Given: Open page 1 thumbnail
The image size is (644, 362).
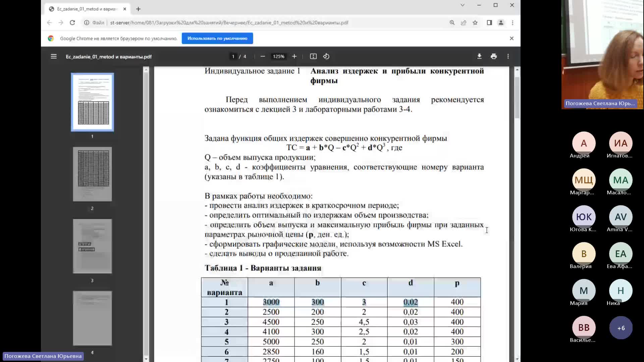Looking at the screenshot, I should tap(92, 102).
